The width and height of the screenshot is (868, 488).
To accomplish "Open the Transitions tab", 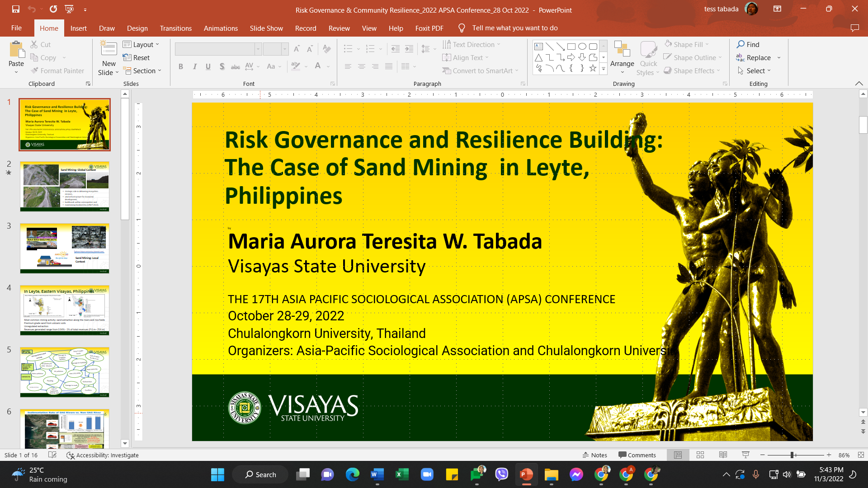I will 175,28.
